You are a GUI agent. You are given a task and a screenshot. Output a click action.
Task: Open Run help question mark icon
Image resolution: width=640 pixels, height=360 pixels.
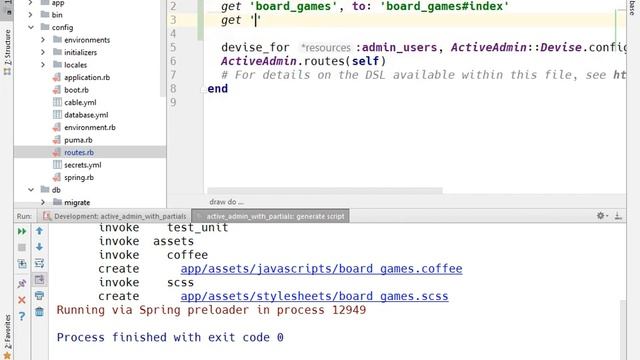(x=22, y=316)
